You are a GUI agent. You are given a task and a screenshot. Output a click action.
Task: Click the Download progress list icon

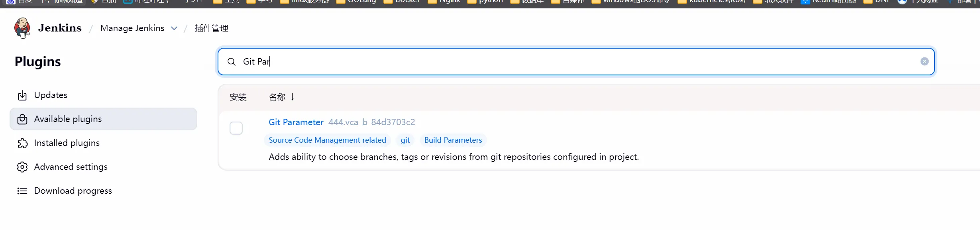coord(22,191)
